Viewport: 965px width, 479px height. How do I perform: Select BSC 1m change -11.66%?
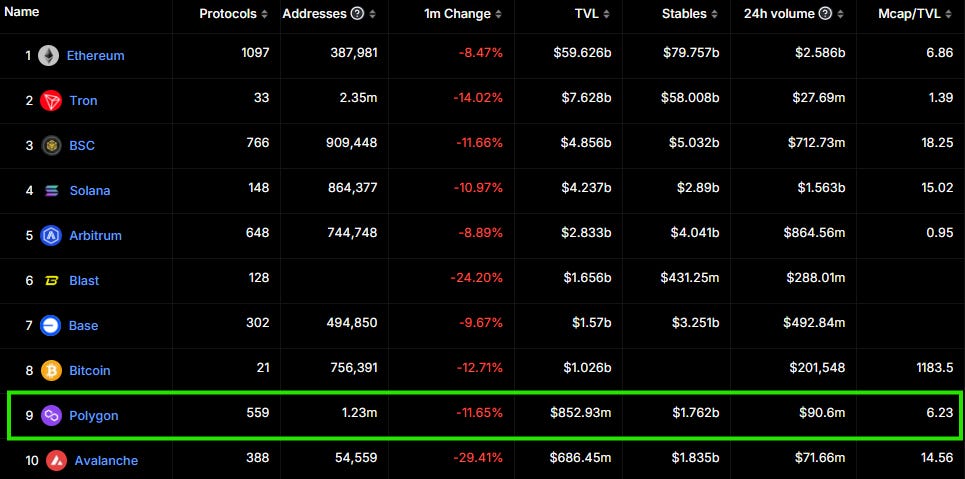point(479,143)
